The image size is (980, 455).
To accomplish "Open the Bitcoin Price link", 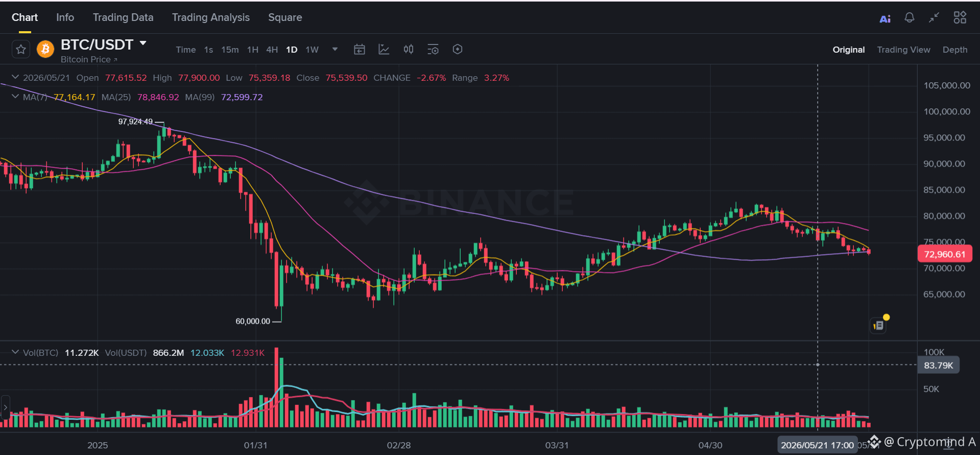I will click(x=89, y=59).
